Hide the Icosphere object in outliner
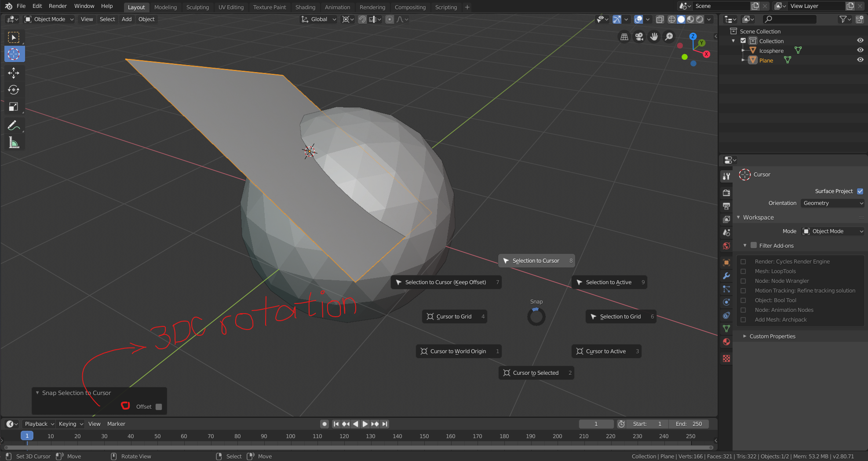The width and height of the screenshot is (868, 461). [x=860, y=50]
